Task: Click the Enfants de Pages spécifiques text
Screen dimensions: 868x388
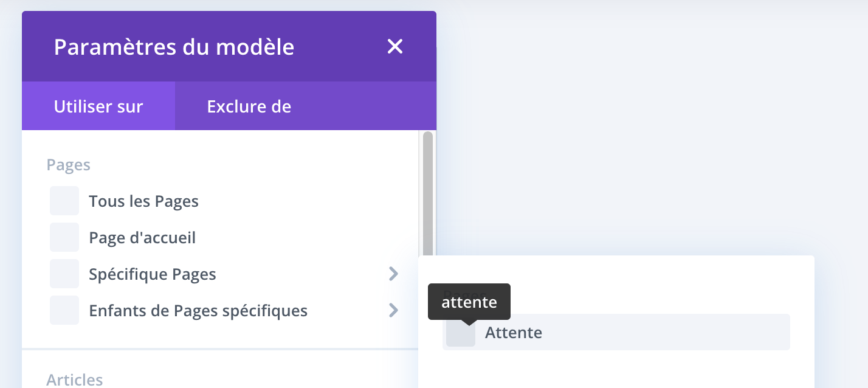Action: [198, 311]
